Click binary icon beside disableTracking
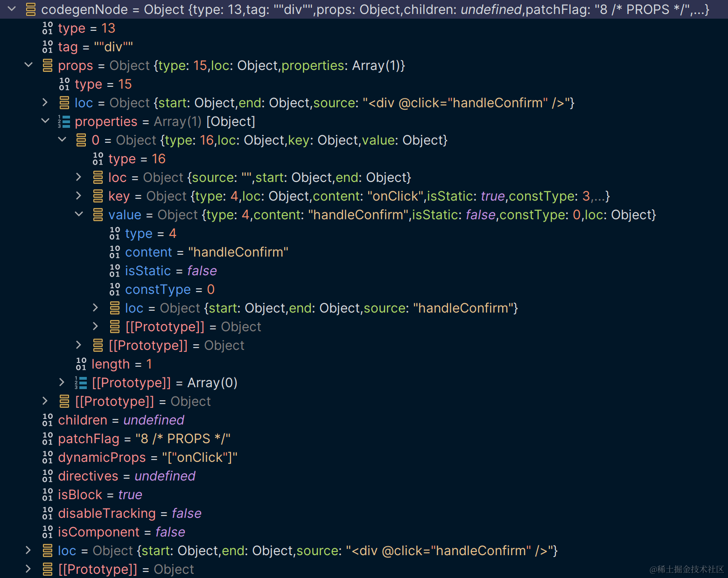This screenshot has width=728, height=578. tap(48, 513)
